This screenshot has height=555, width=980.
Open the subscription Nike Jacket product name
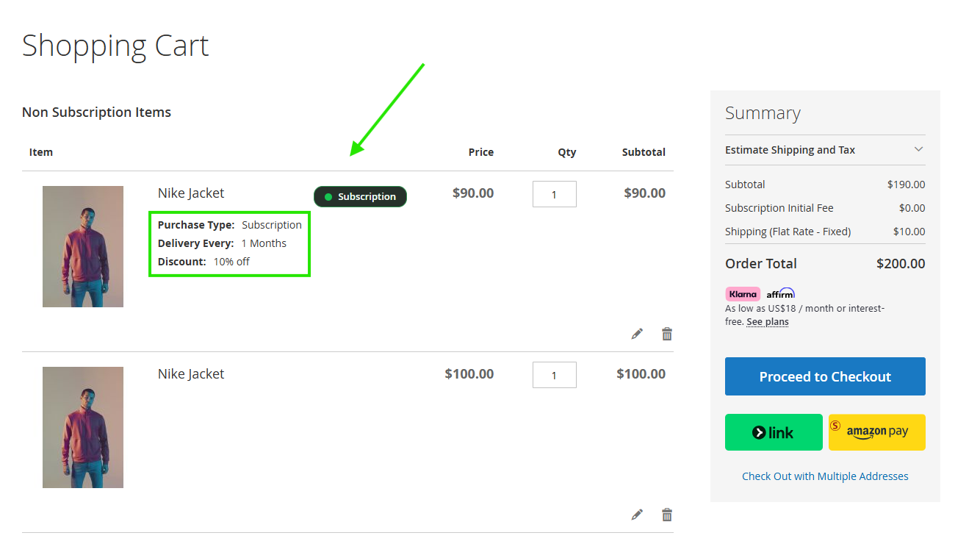pyautogui.click(x=191, y=193)
